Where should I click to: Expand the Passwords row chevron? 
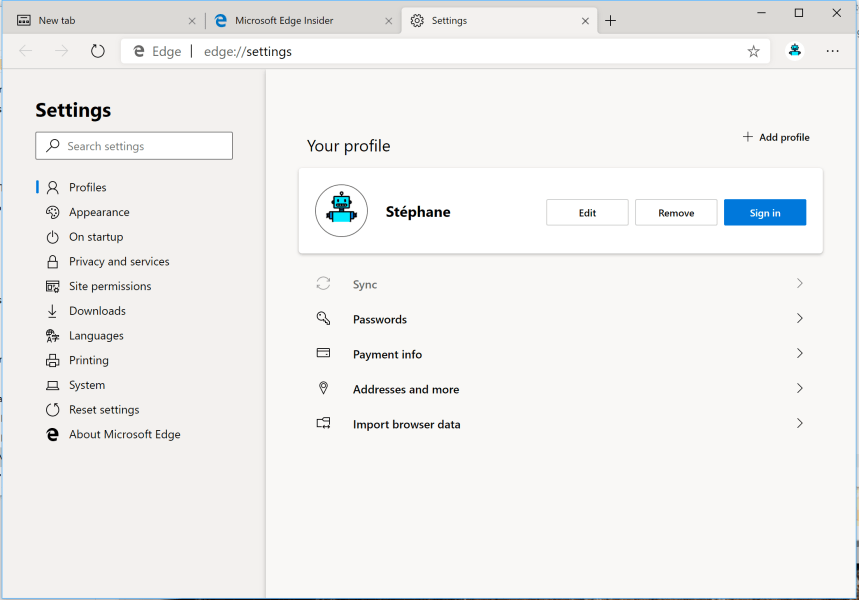point(799,319)
